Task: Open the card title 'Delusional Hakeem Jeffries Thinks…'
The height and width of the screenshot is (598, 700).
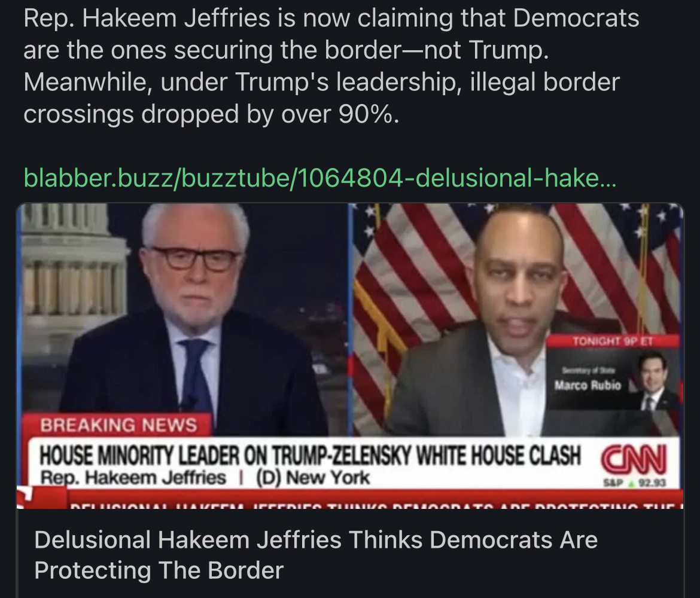Action: tap(316, 555)
